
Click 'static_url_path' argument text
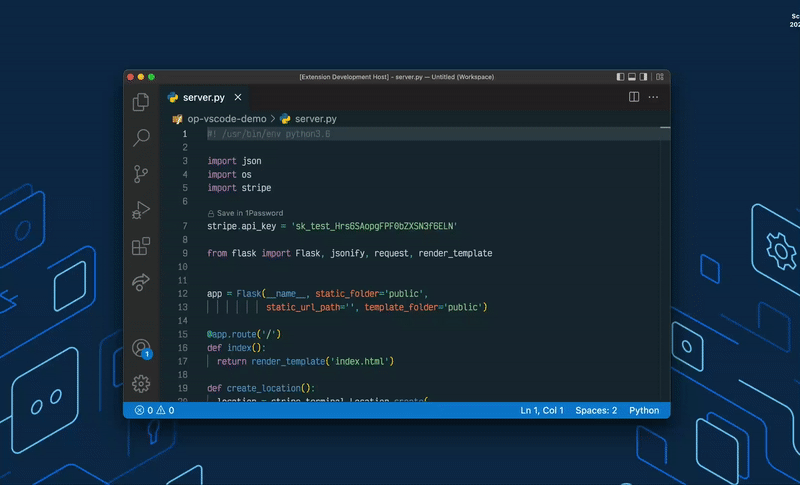click(x=303, y=308)
